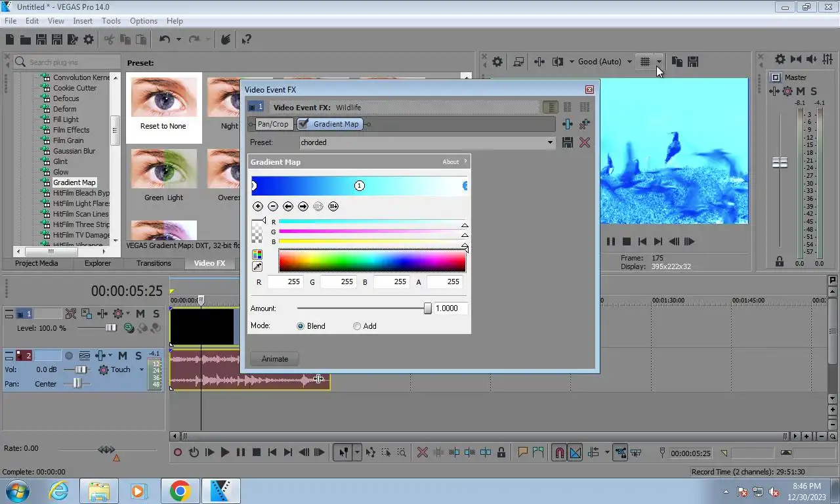Screen dimensions: 840x504
Task: Select previous gradient point arrow icon
Action: tap(288, 206)
